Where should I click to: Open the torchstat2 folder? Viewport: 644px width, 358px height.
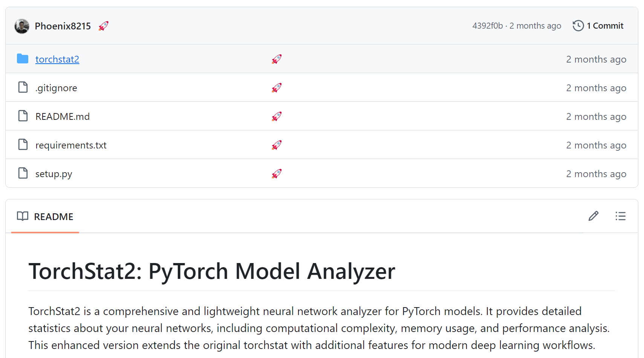tap(57, 59)
